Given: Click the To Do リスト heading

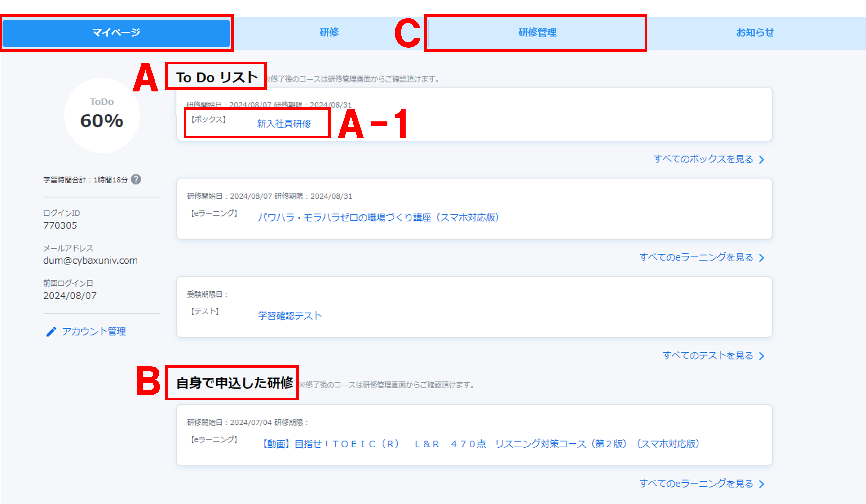Looking at the screenshot, I should click(216, 77).
